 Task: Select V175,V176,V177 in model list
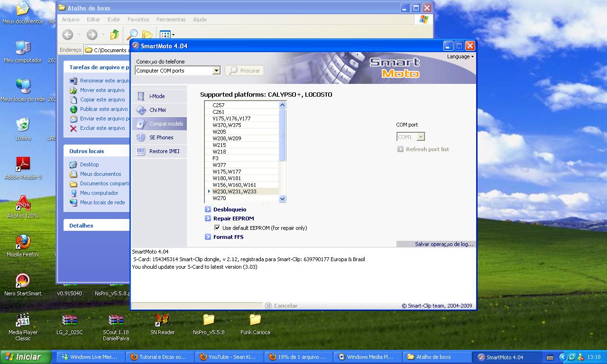(x=242, y=118)
